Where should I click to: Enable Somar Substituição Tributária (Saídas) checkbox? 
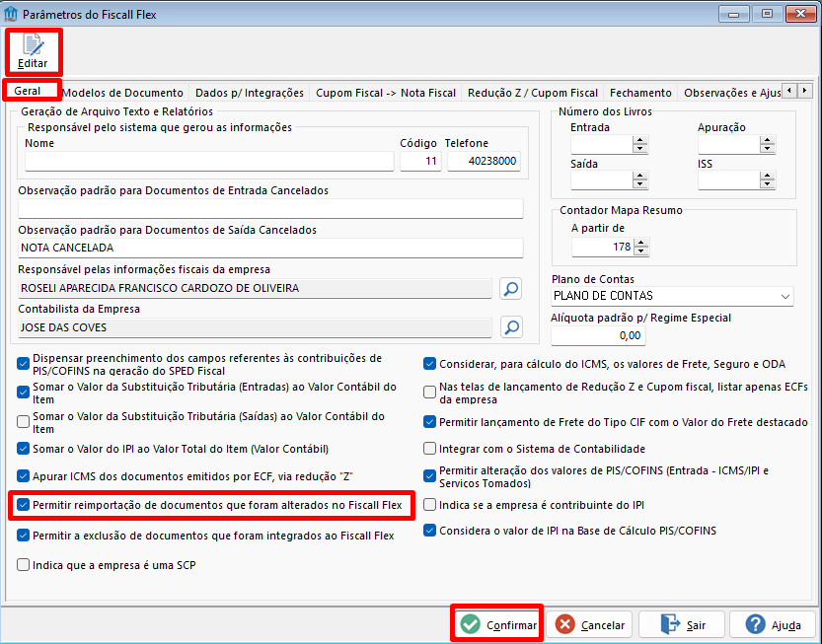click(23, 422)
